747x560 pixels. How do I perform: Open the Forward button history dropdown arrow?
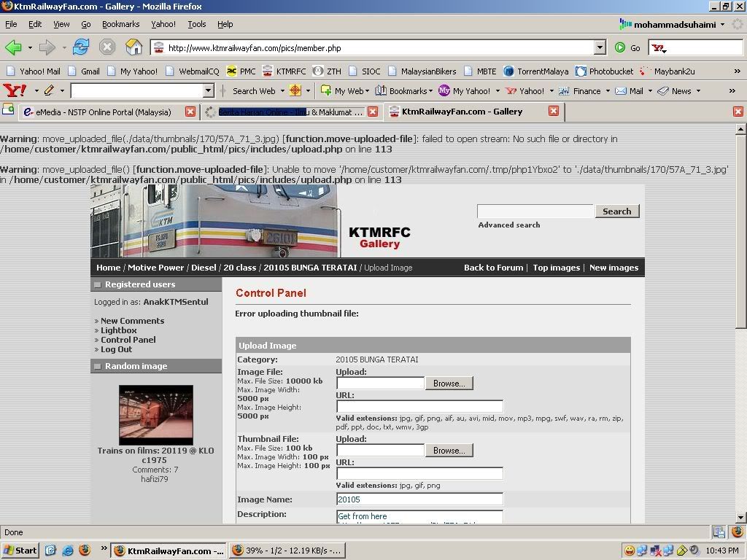pos(64,47)
